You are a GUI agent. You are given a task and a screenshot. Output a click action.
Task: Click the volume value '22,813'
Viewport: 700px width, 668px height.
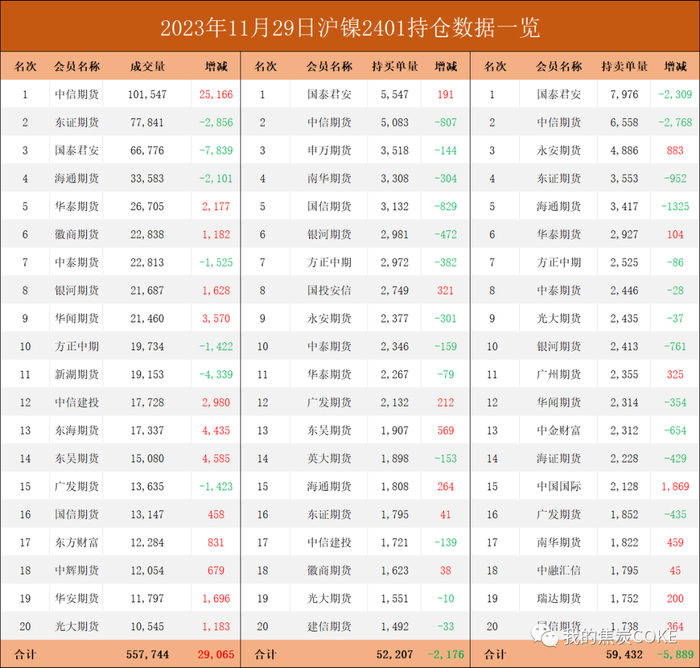click(x=147, y=263)
